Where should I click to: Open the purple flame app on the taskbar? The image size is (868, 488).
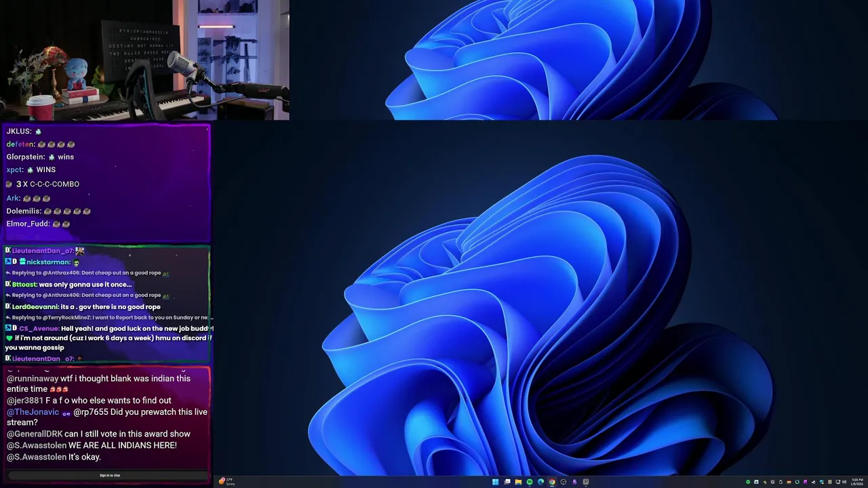(574, 482)
